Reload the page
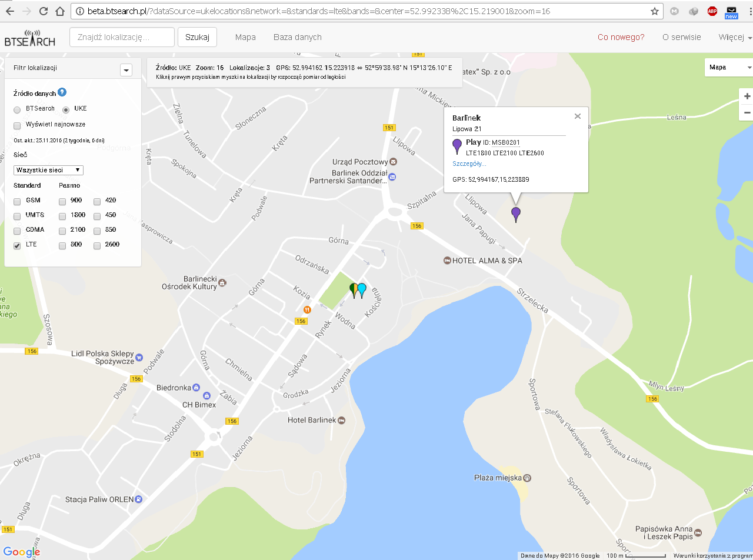753x560 pixels. (x=44, y=11)
